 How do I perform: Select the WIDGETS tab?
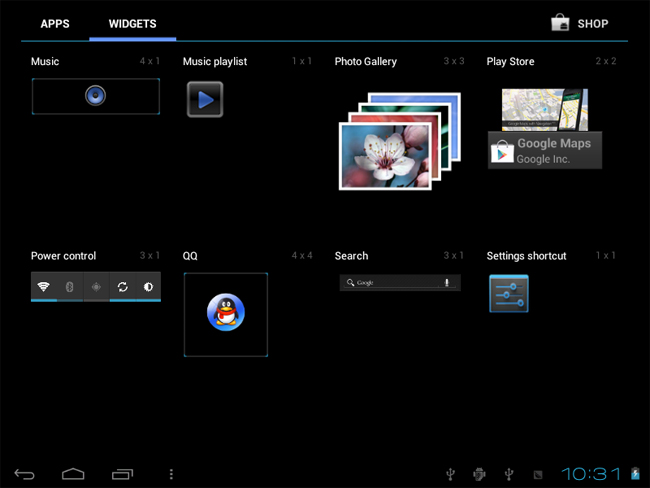click(133, 24)
